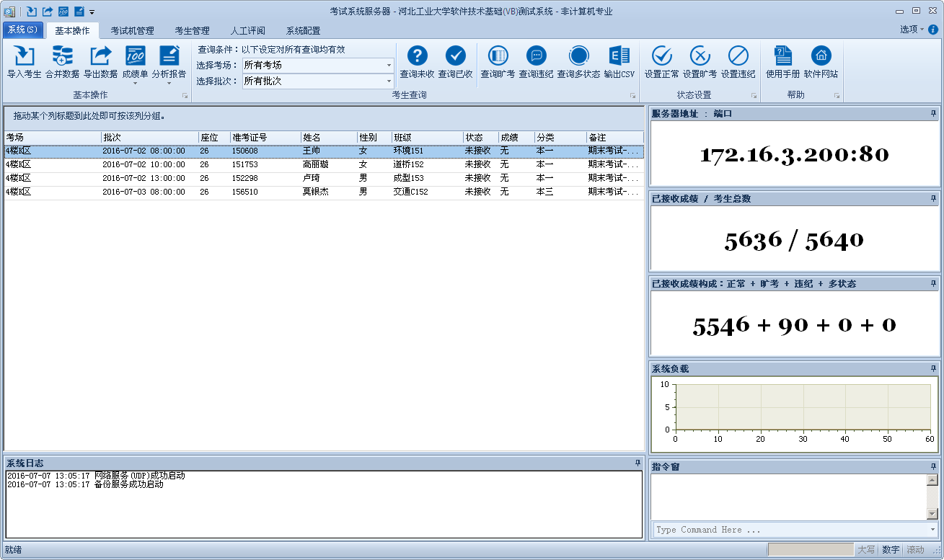Open the 软件网站 home icon
Image resolution: width=944 pixels, height=560 pixels.
click(x=821, y=55)
